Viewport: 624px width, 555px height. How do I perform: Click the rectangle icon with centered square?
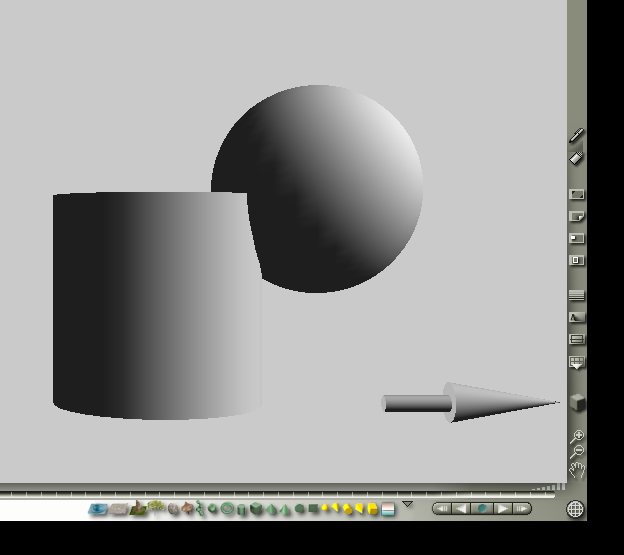coord(577,260)
